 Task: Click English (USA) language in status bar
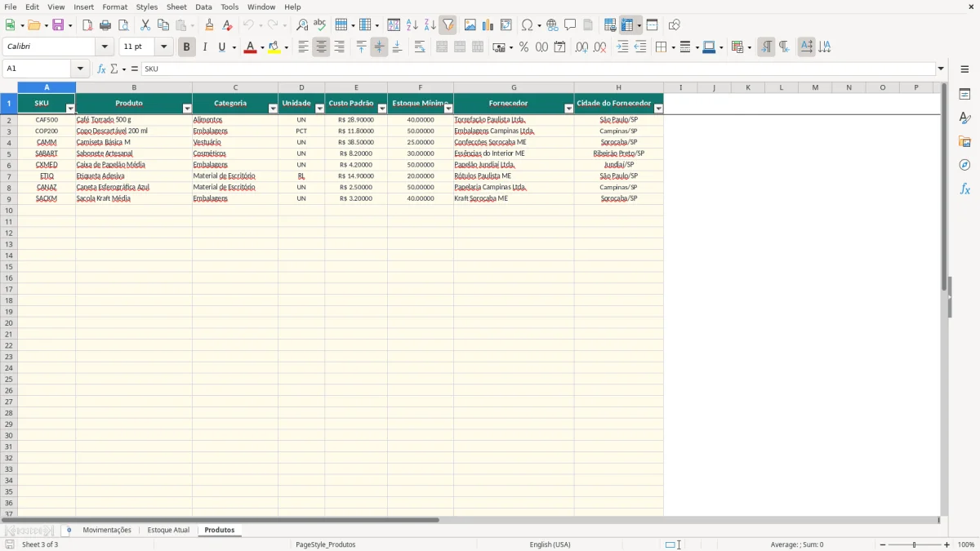(550, 544)
